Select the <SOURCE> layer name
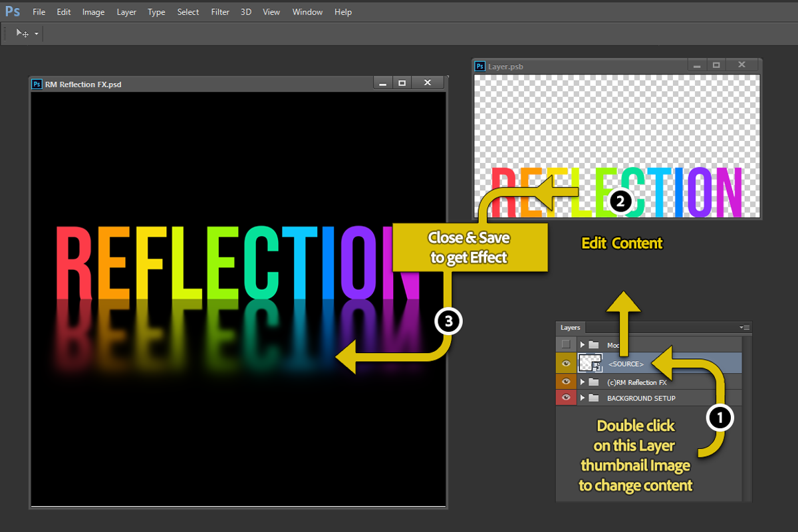 tap(626, 364)
